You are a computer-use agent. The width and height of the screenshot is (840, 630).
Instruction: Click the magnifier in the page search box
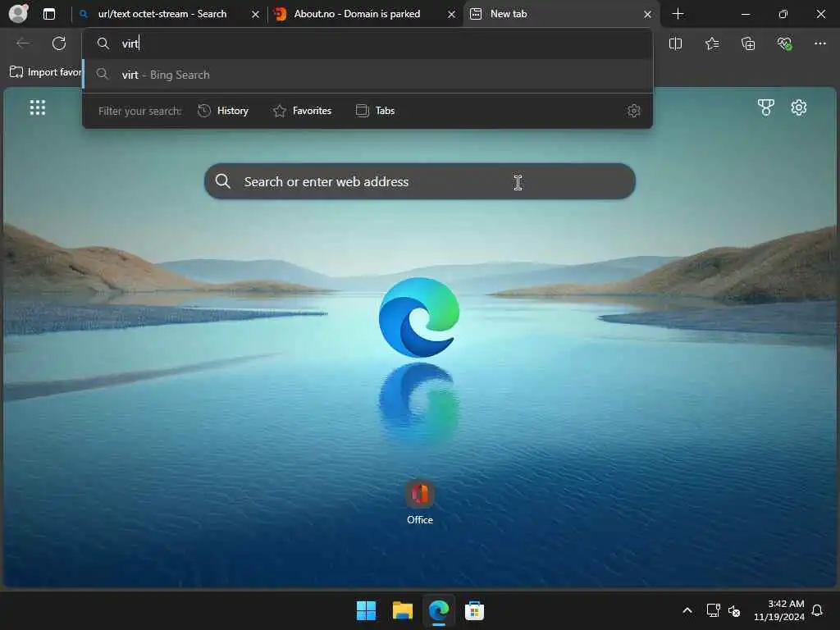tap(223, 181)
